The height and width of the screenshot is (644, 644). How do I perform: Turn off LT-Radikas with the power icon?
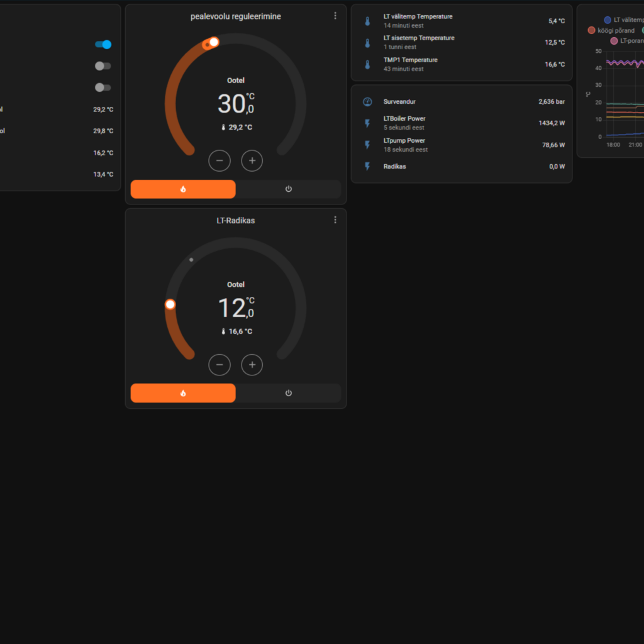[x=288, y=393]
